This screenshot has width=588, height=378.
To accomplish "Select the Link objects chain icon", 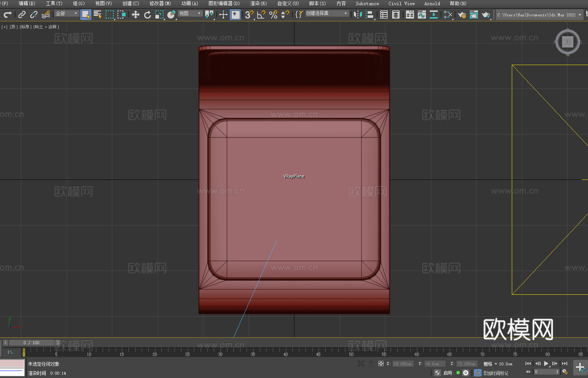I will [22, 14].
